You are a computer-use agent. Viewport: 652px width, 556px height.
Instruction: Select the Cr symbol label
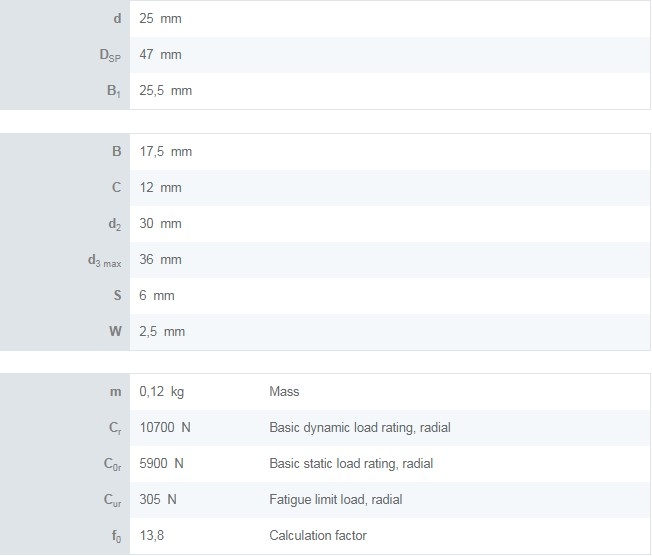point(115,428)
